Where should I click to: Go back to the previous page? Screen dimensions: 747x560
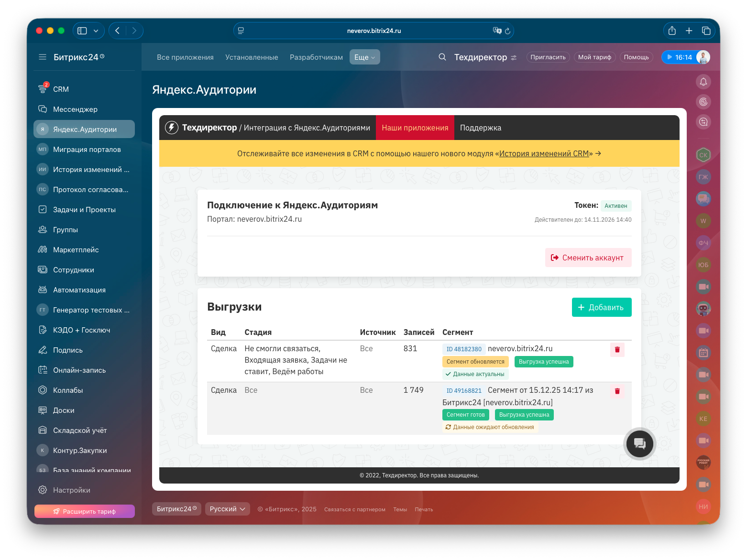pyautogui.click(x=117, y=31)
